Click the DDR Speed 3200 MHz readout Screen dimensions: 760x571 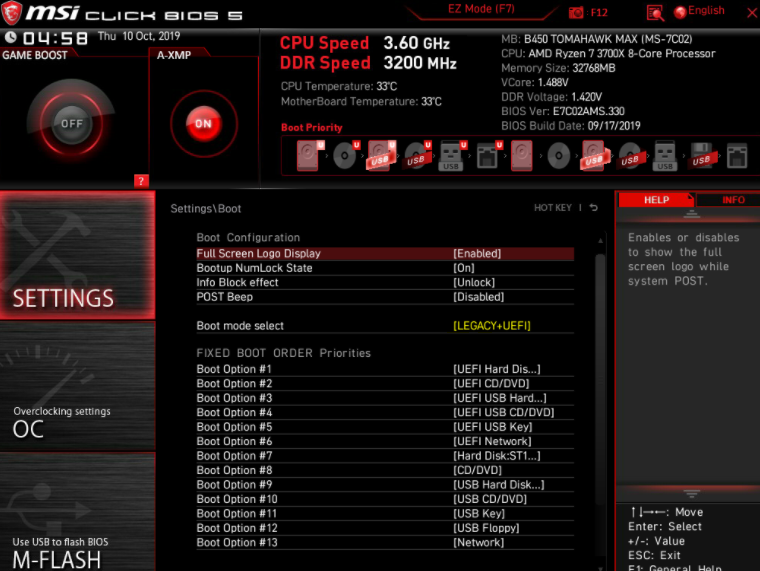pyautogui.click(x=368, y=63)
